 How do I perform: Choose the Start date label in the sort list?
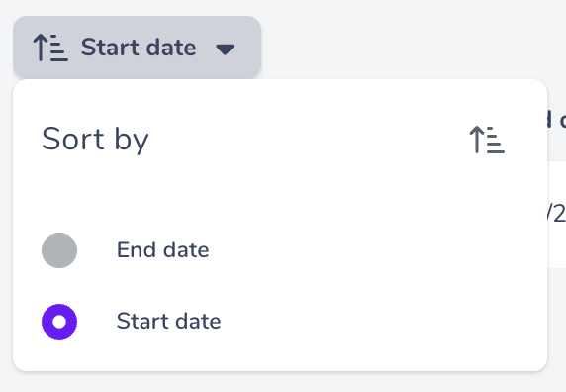pyautogui.click(x=168, y=322)
